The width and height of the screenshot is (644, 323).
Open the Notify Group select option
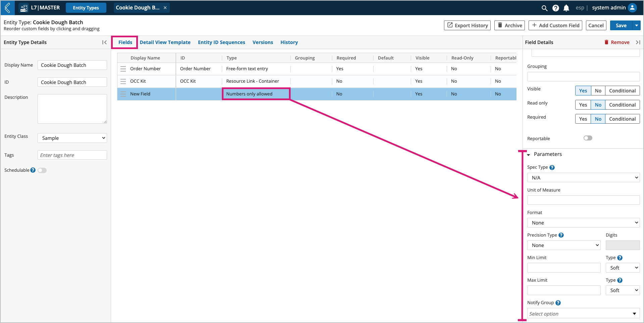pyautogui.click(x=583, y=314)
